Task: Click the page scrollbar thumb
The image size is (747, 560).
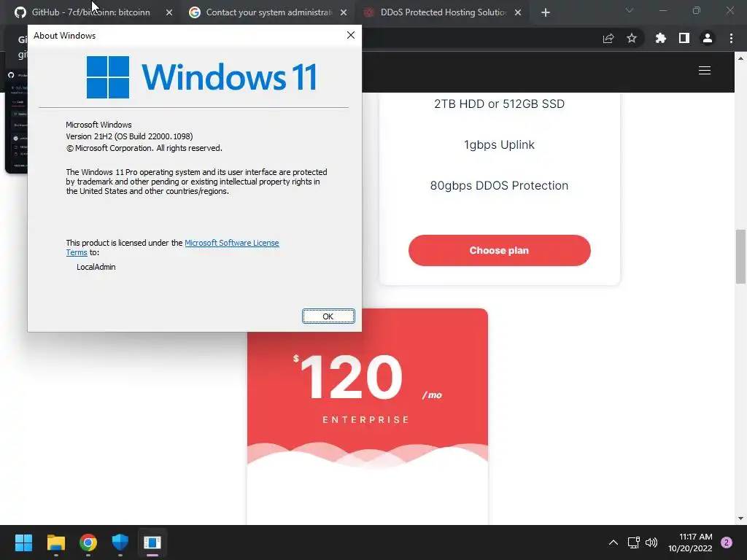Action: click(x=740, y=256)
